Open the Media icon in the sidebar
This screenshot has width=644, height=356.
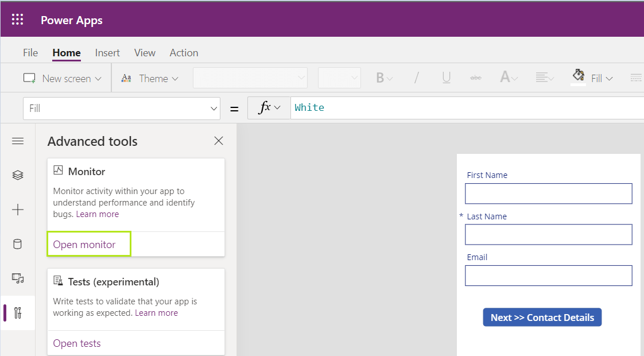(18, 278)
